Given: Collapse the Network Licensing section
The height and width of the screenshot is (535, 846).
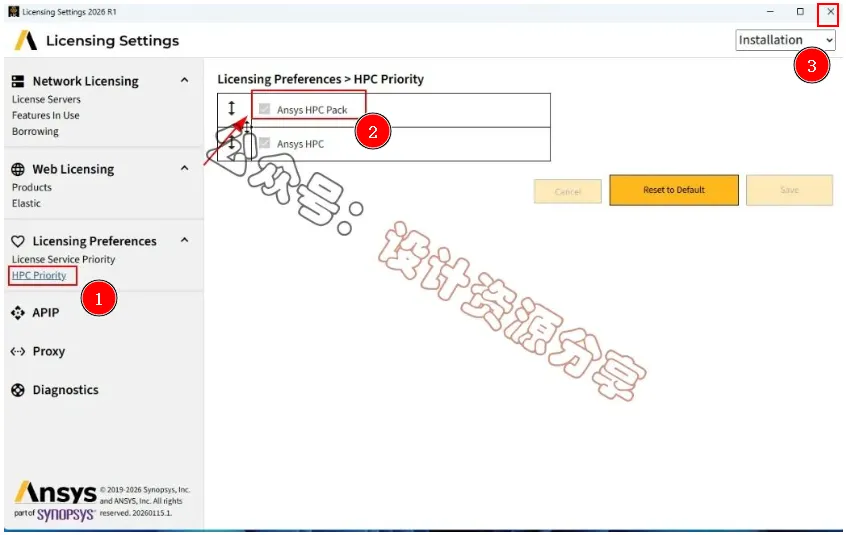Looking at the screenshot, I should coord(185,80).
